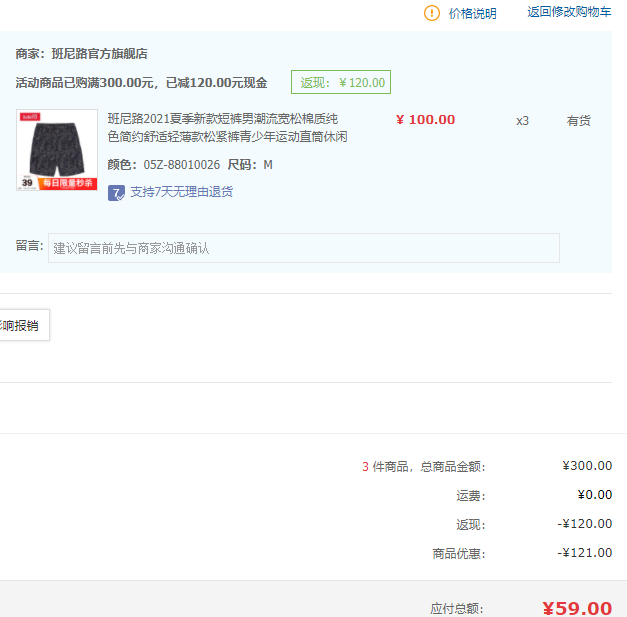Viewport: 627px width, 617px height.
Task: Click the quantity x3 text
Action: coord(522,121)
